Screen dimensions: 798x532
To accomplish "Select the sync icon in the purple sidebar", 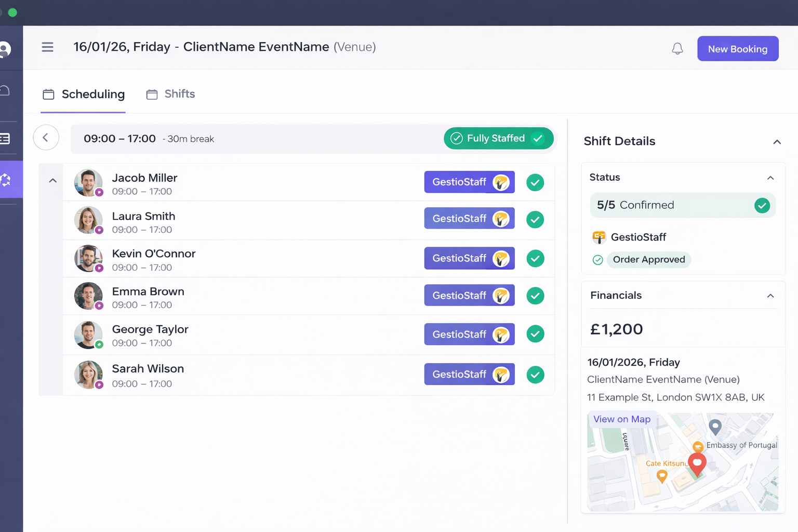I will tap(5, 179).
